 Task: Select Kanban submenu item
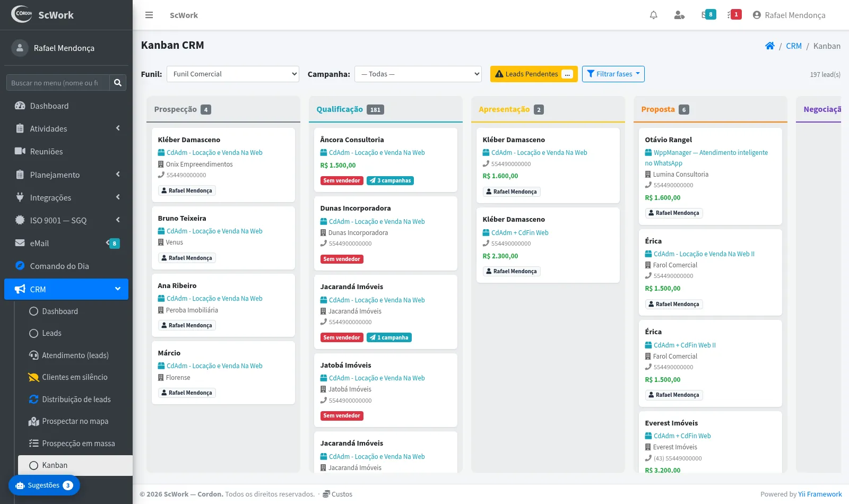(75, 465)
